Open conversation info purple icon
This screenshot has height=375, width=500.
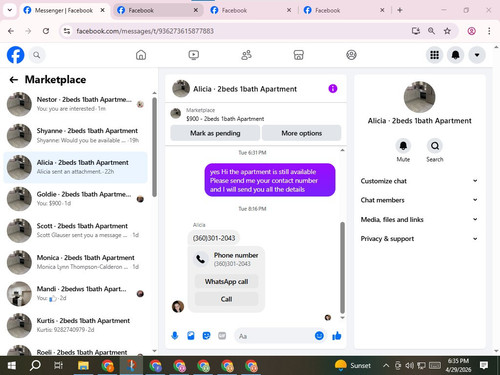[x=333, y=89]
